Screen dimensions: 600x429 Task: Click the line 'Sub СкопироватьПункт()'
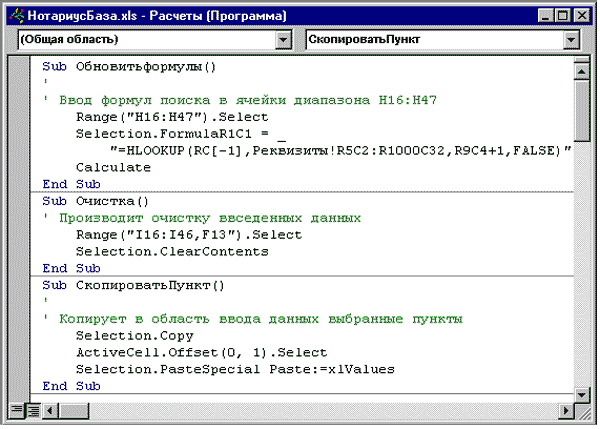133,285
